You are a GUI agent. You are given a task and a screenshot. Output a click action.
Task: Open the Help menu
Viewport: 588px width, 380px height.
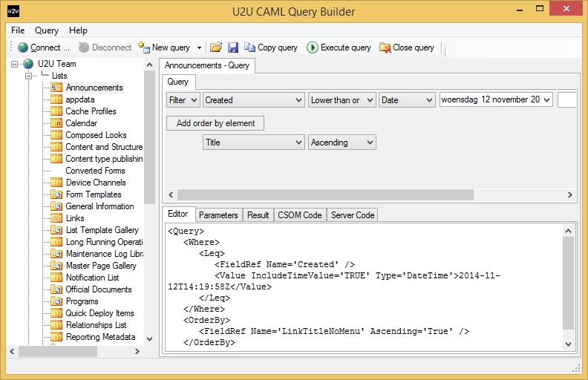pos(78,30)
